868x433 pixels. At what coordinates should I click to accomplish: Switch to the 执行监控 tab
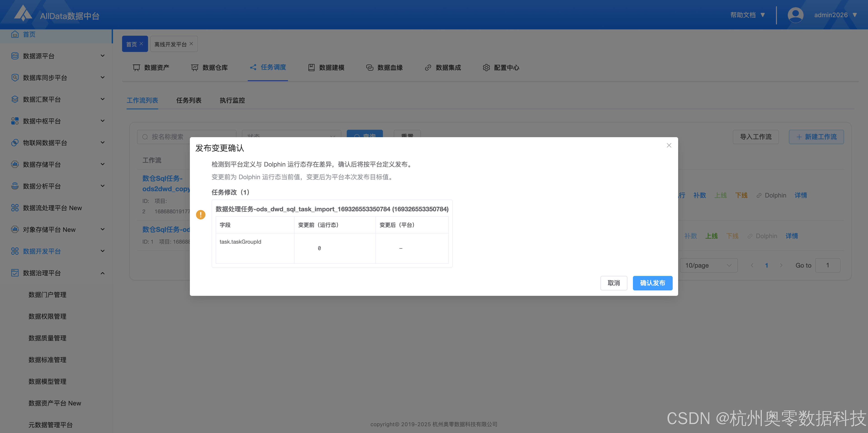point(232,100)
